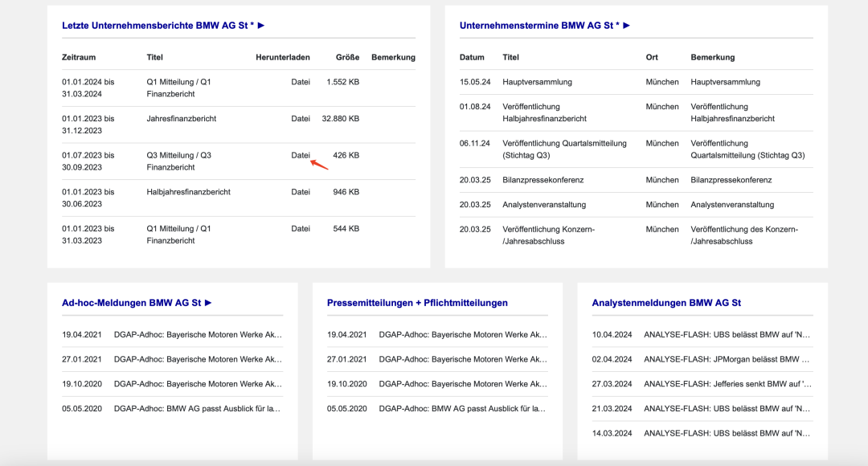Open the Letzte Unternehmensberichte BMW AG heading
Viewport: 868px width, 466px height.
158,26
